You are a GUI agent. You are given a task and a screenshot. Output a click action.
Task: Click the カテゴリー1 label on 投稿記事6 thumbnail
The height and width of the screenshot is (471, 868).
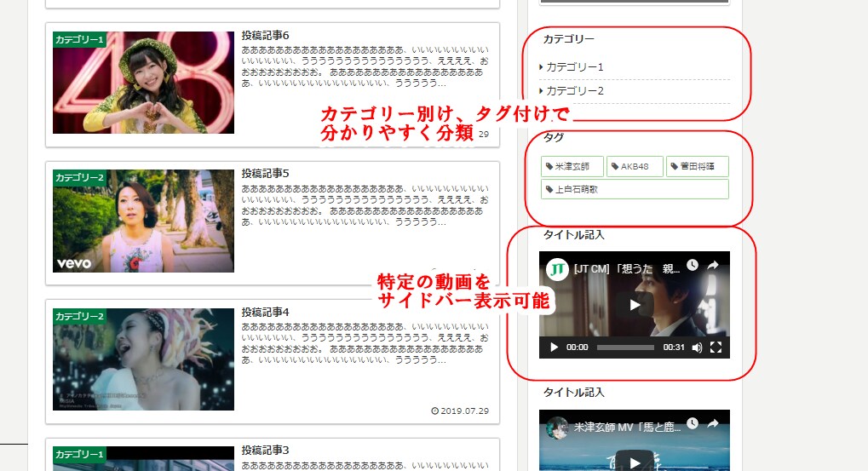click(x=80, y=39)
